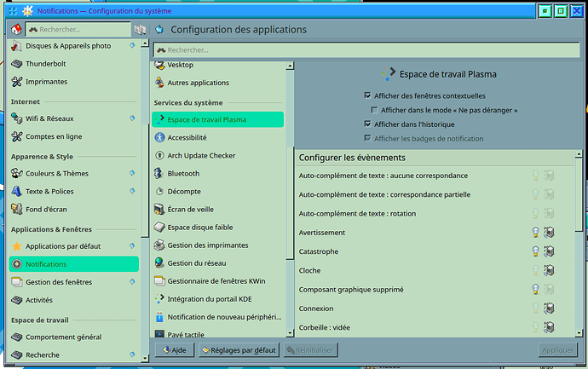Viewport: 588px width, 369px height.
Task: Select the Thunderbolt icon in the sidebar
Action: click(16, 64)
